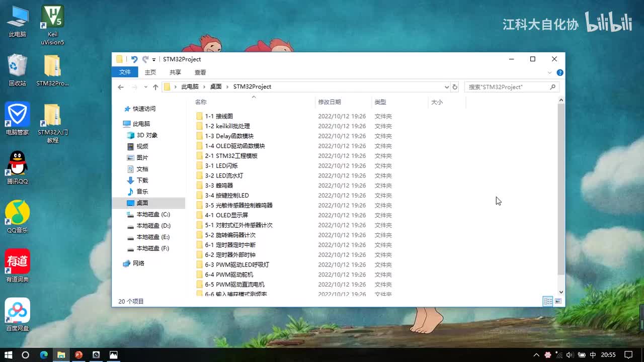
Task: Open Explorer help icon
Action: coord(560,72)
